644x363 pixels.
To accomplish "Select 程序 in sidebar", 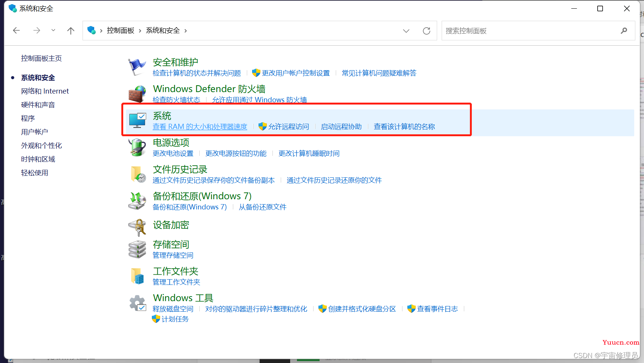I will click(28, 118).
